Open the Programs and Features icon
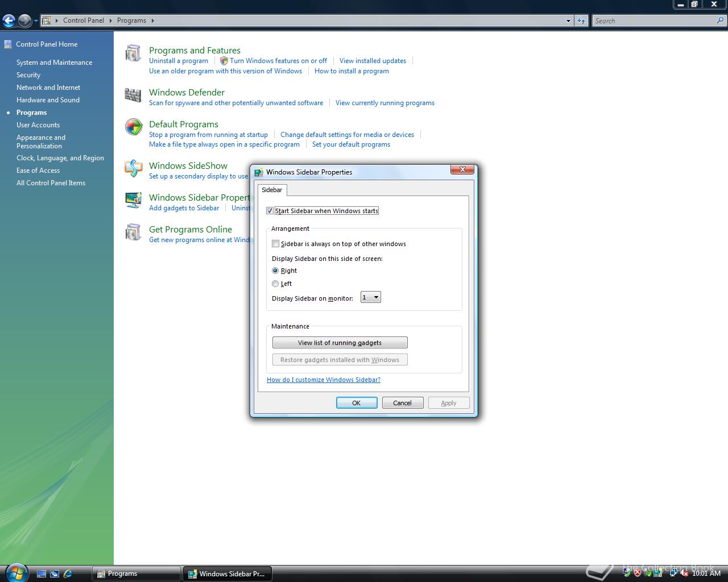 click(133, 53)
